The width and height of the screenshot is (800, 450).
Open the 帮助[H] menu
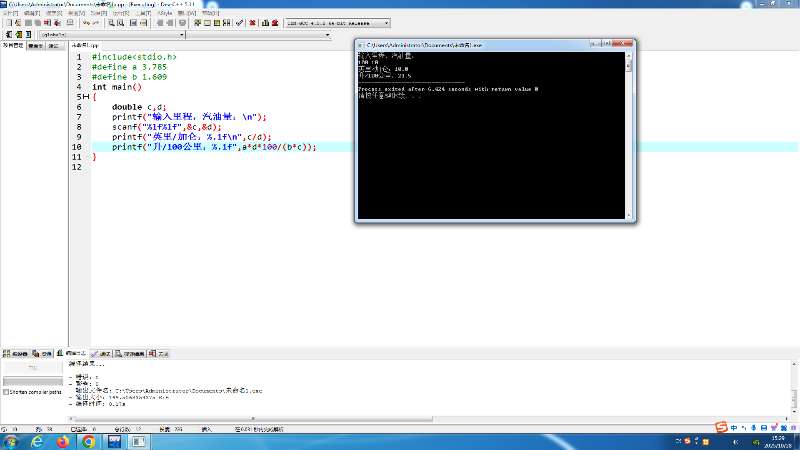pos(210,13)
